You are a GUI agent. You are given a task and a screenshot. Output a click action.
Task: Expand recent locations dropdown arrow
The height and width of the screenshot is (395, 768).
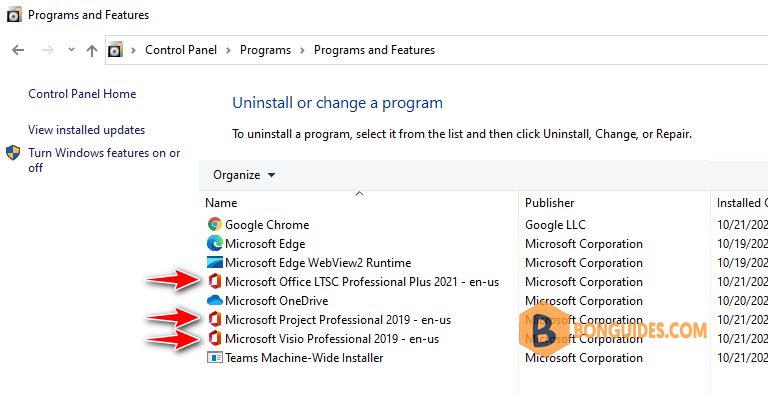coord(72,49)
